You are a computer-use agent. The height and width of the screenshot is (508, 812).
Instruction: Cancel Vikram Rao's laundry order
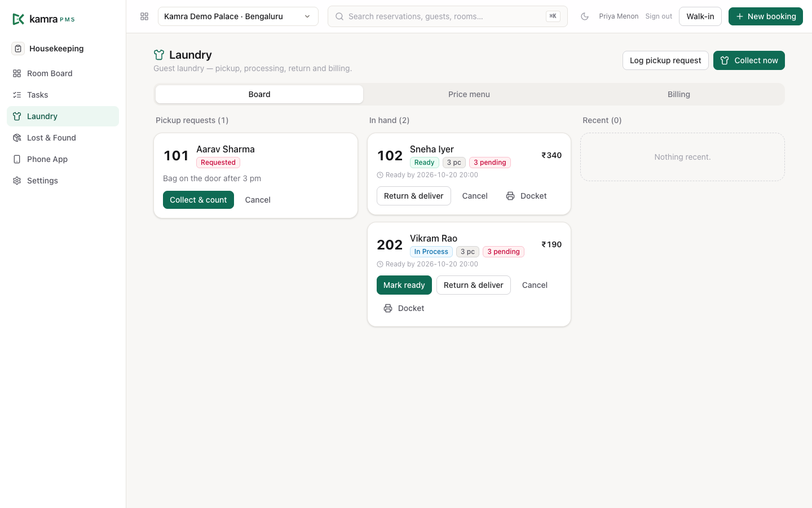535,285
